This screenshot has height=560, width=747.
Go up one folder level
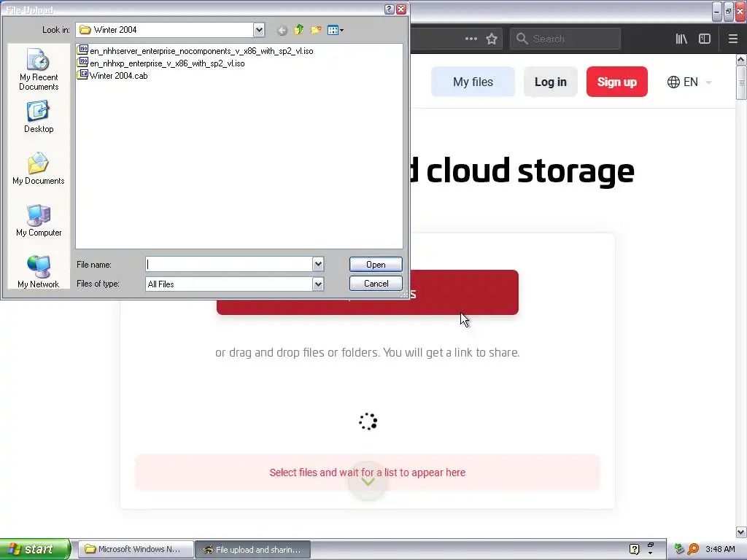298,30
